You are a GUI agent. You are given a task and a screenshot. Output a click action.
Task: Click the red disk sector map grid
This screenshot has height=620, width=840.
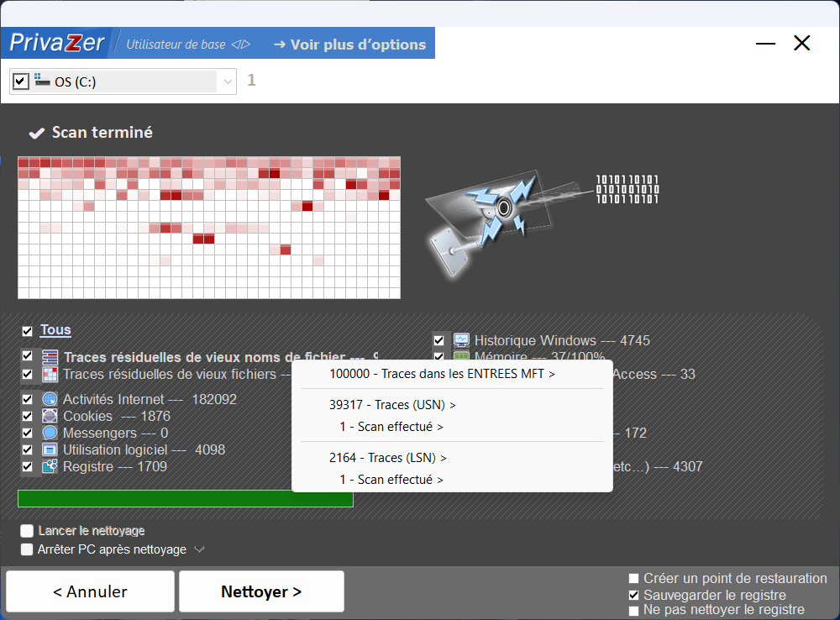coord(209,227)
